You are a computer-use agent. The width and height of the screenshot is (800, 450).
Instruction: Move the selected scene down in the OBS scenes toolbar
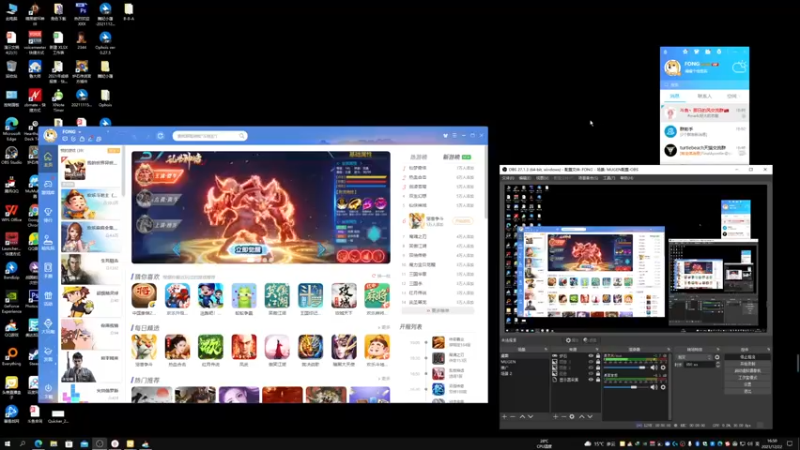point(531,417)
